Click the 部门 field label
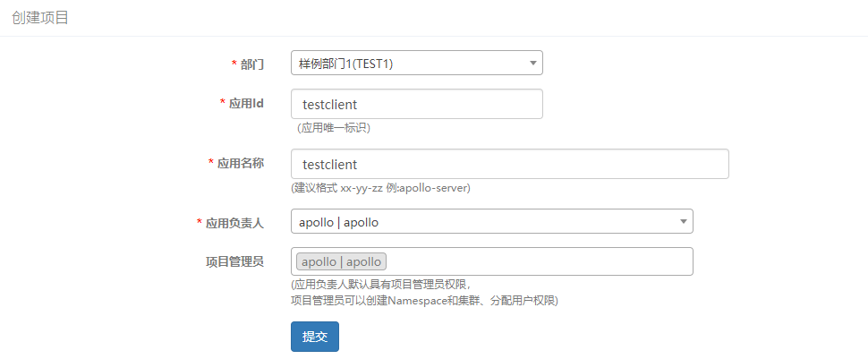The image size is (868, 359). pyautogui.click(x=252, y=64)
